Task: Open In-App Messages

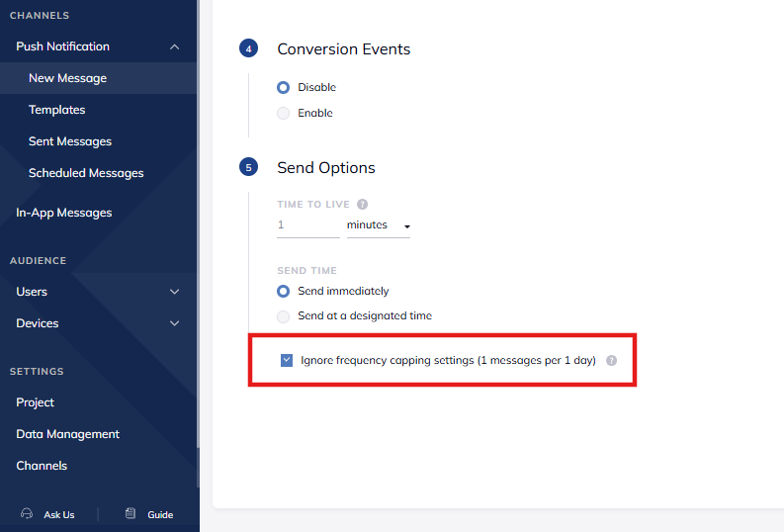Action: [x=64, y=213]
